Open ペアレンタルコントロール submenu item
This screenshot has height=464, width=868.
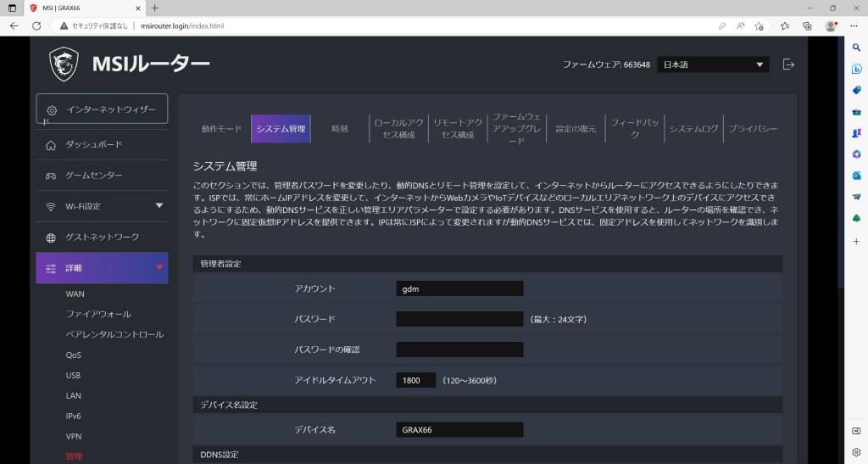tap(114, 334)
